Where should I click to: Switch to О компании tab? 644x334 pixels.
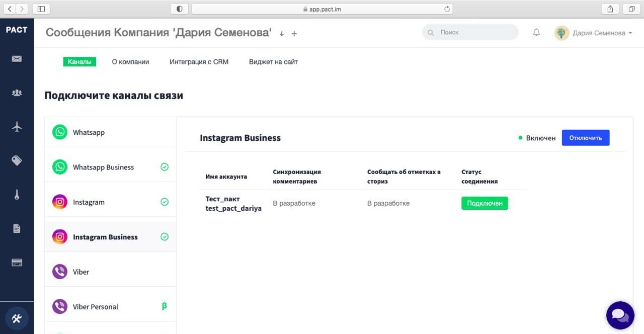coord(130,62)
